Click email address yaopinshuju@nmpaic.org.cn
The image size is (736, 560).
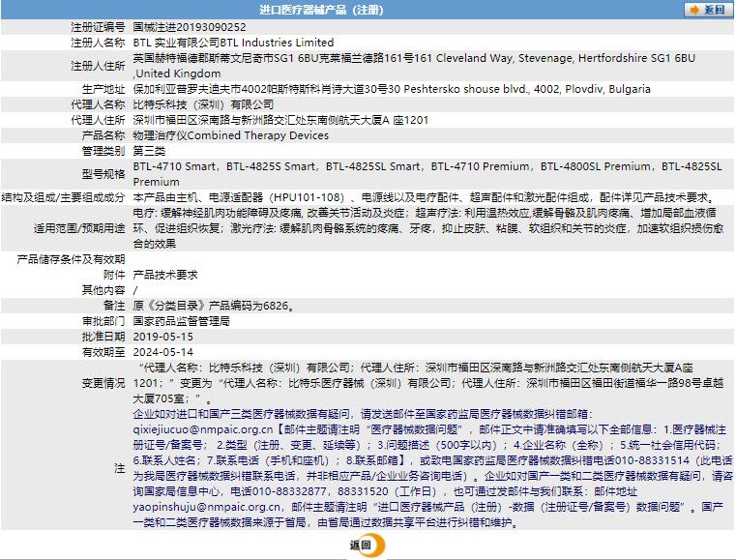tap(207, 507)
